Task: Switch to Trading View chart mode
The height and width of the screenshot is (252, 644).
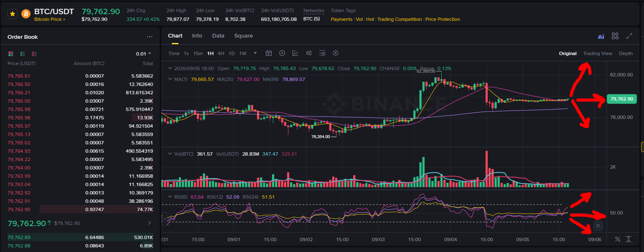Action: click(598, 53)
